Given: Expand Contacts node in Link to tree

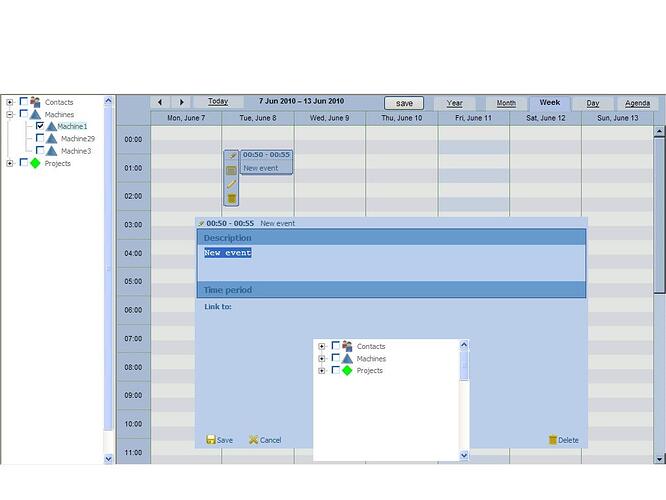Looking at the screenshot, I should [x=322, y=347].
